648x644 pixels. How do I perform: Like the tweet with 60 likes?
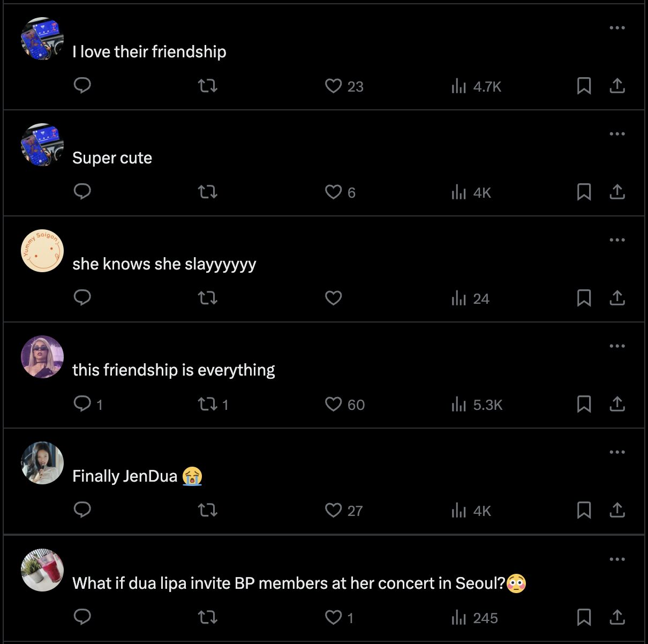[333, 404]
